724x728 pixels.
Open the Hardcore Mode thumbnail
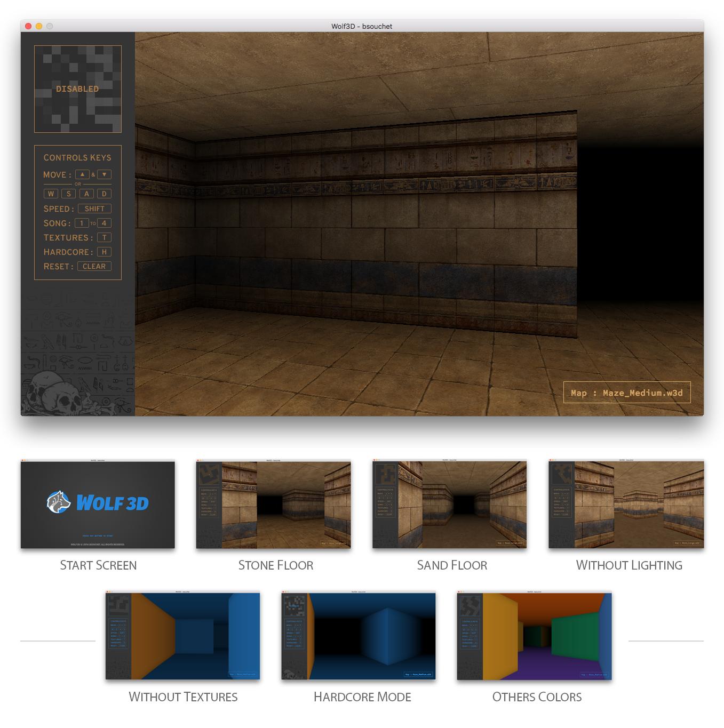[x=359, y=635]
